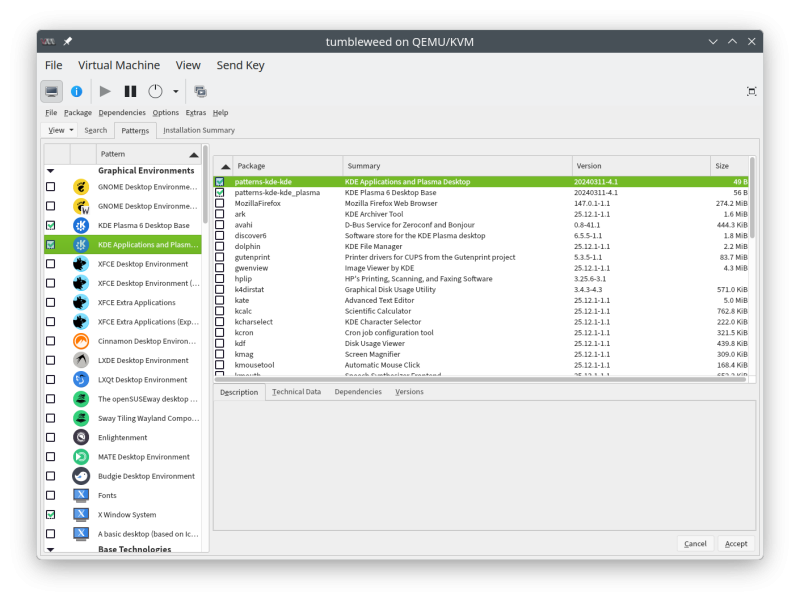Click the KDE Plasma 6 Desktop Base icon

tap(81, 225)
